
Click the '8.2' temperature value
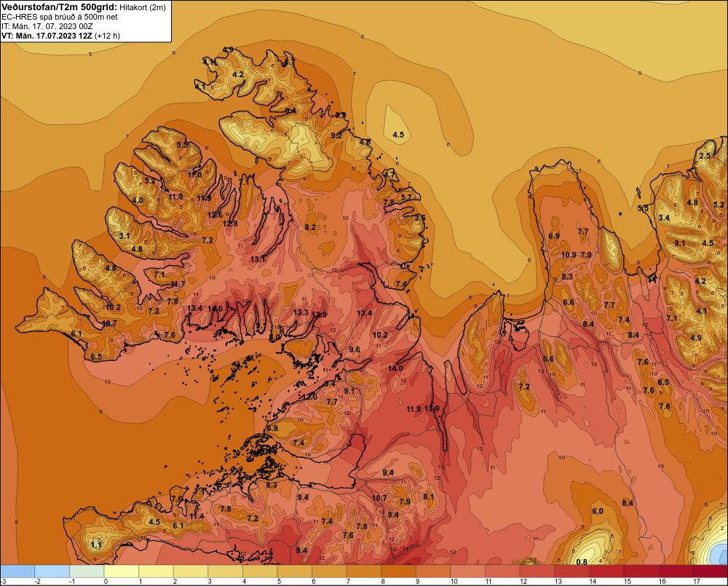pos(310,227)
